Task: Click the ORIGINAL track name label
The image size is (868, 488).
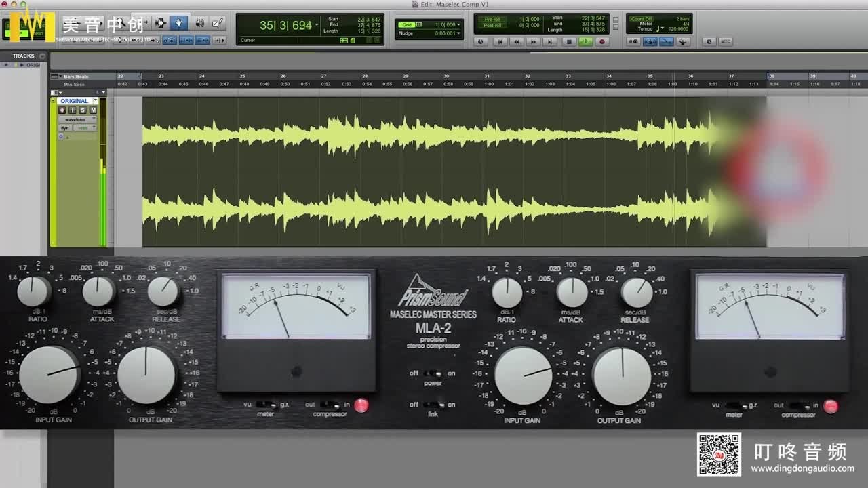Action: 74,101
